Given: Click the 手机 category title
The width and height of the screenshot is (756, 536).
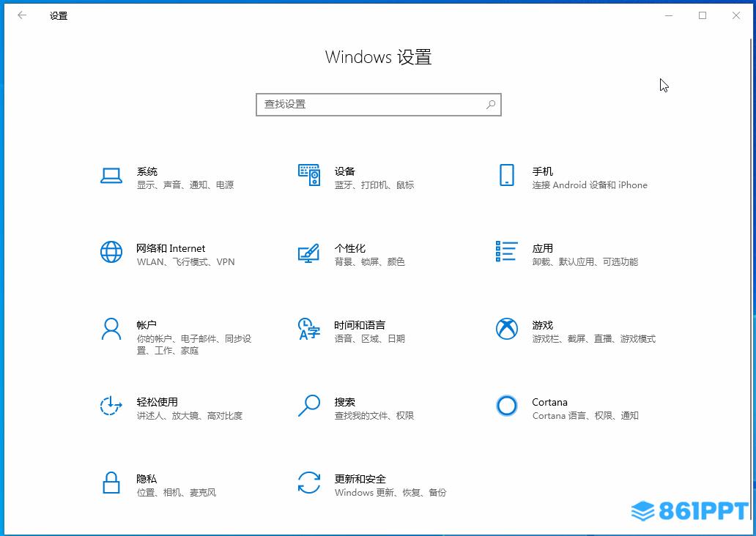Looking at the screenshot, I should click(542, 171).
